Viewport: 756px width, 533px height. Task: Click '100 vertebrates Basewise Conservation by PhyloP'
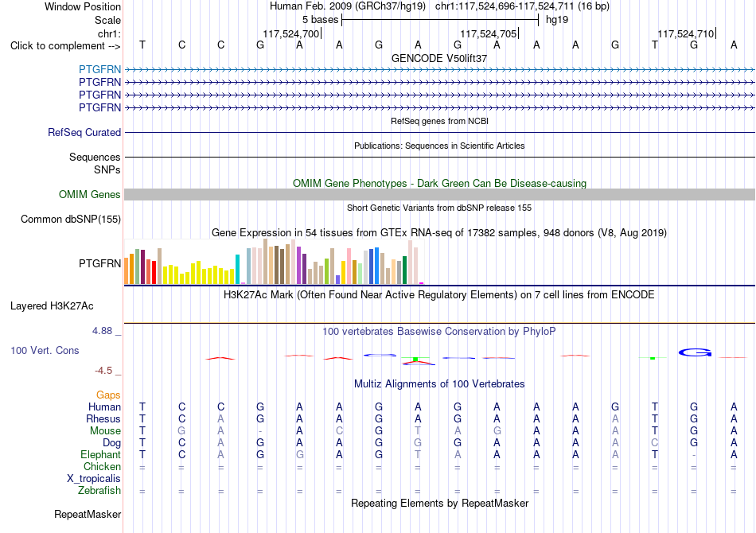(x=439, y=332)
